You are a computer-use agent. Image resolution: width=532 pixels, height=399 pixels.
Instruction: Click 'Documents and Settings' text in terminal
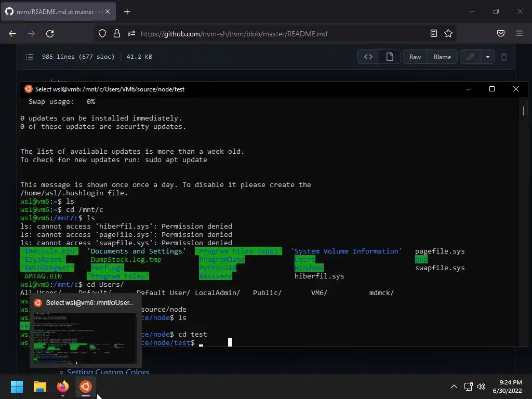[137, 251]
